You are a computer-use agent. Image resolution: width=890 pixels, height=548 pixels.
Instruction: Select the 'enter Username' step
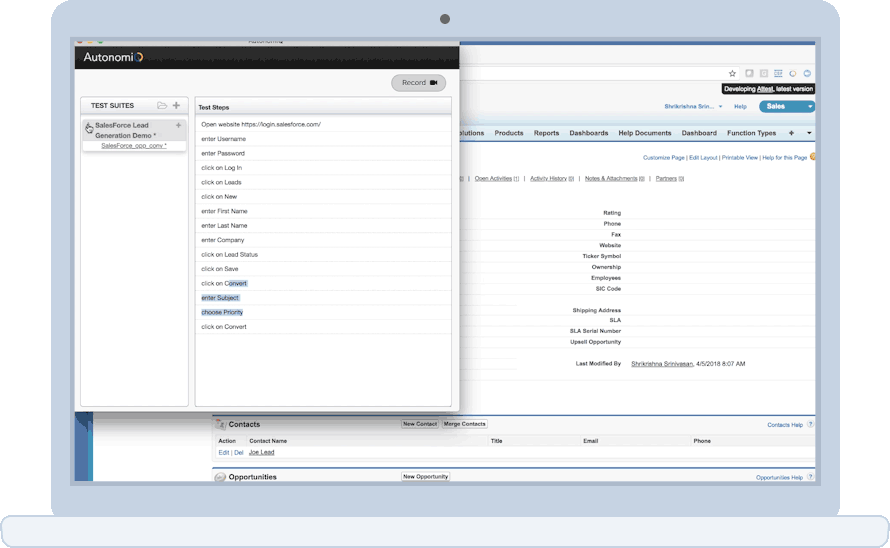(x=323, y=139)
